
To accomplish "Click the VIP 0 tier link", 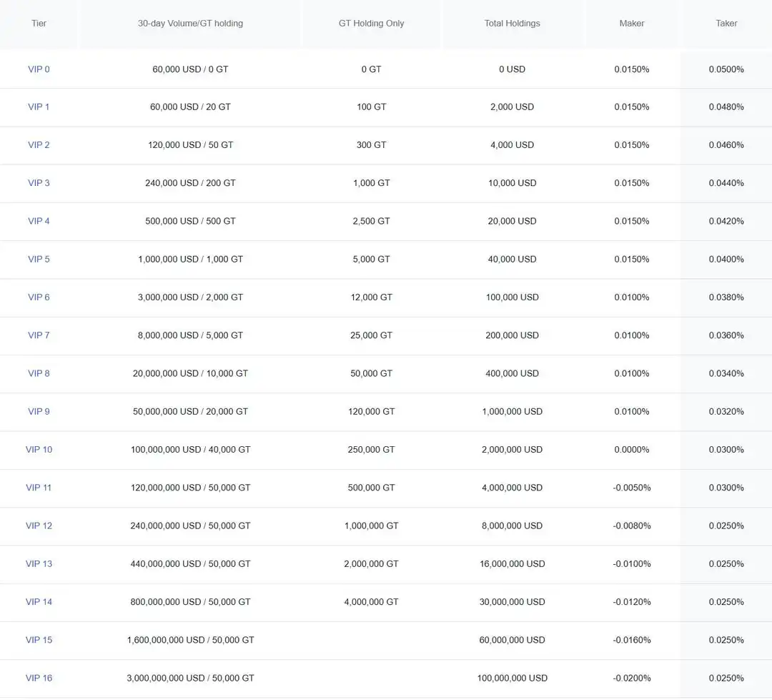I will 39,69.
